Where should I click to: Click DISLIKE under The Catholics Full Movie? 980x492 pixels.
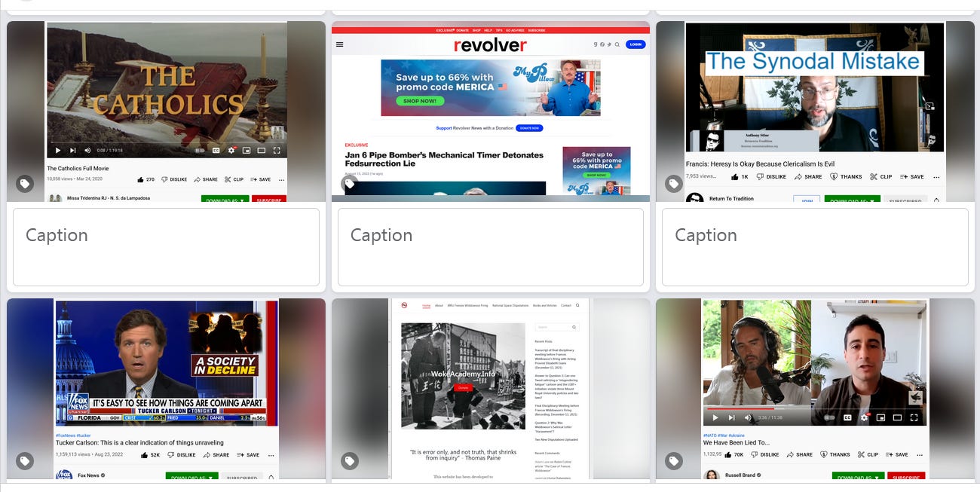tap(173, 179)
